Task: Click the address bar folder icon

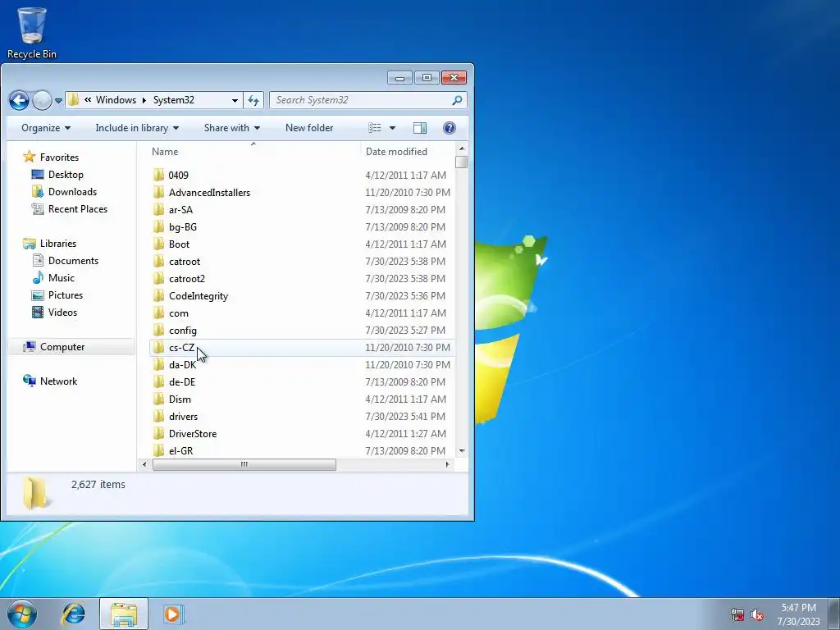Action: coord(74,100)
